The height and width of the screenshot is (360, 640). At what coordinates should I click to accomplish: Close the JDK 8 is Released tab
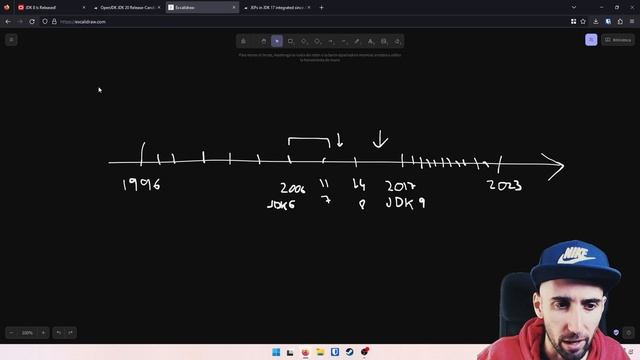point(84,7)
